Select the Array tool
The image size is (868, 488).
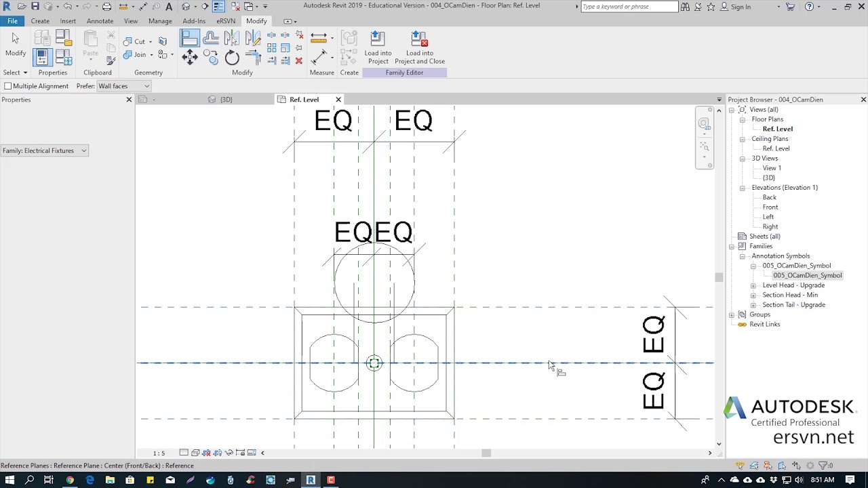(x=271, y=48)
